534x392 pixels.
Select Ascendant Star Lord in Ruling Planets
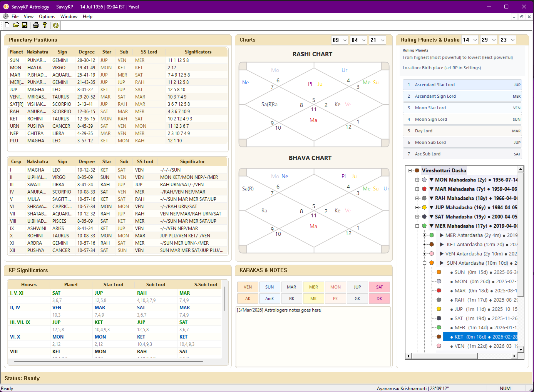(x=462, y=85)
